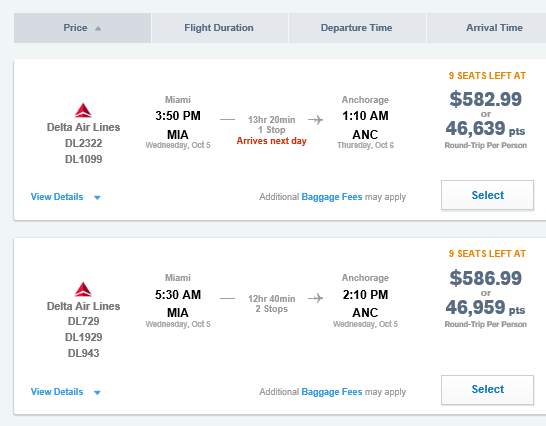The image size is (546, 426).
Task: Open Baggage Fees link on first flight
Action: click(332, 197)
